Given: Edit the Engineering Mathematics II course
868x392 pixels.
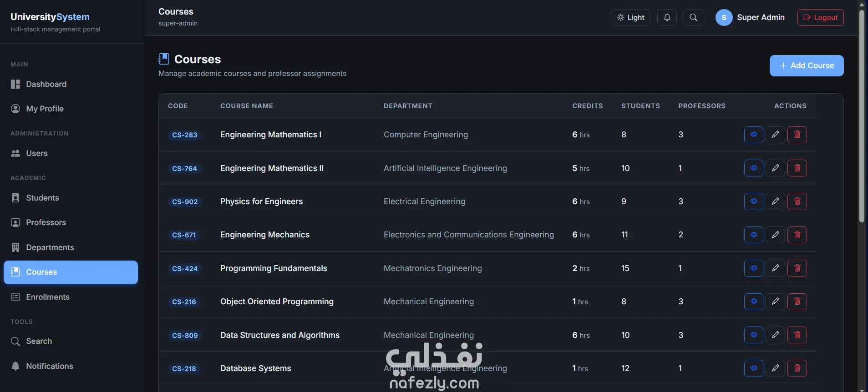Looking at the screenshot, I should [775, 168].
